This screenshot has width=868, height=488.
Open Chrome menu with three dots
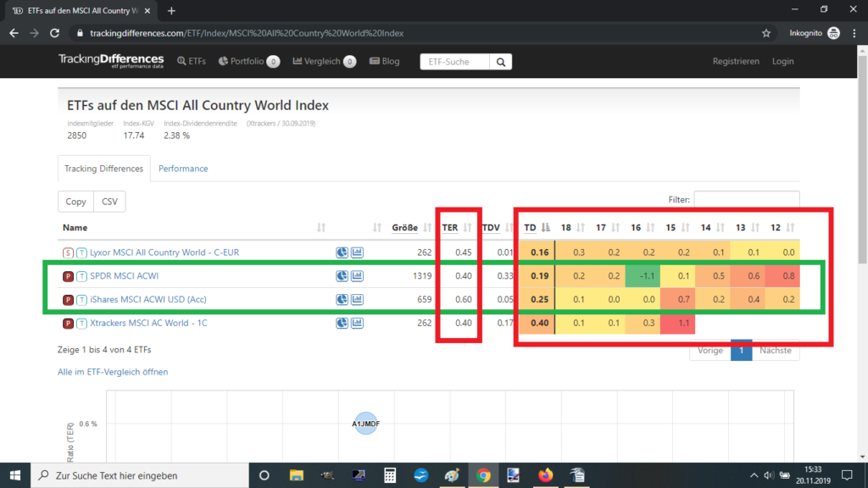click(854, 33)
